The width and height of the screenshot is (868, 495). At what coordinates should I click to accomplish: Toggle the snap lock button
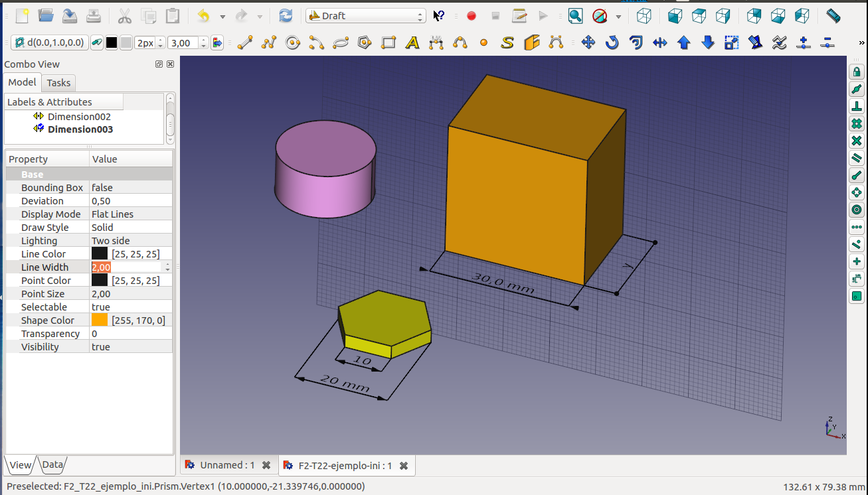[x=857, y=72]
